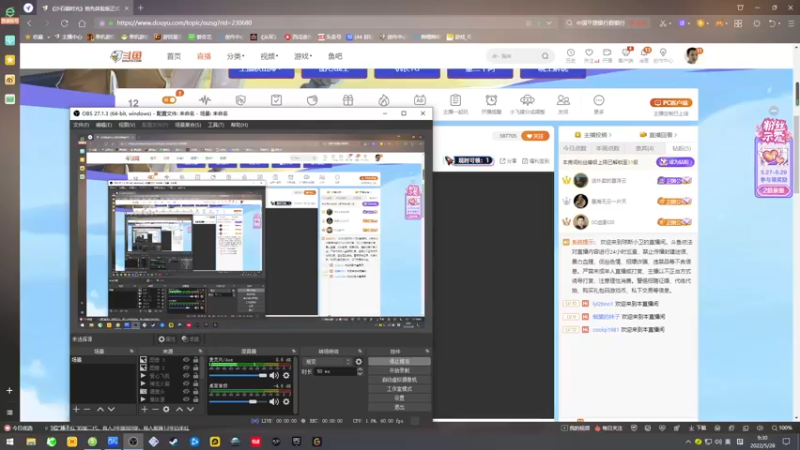This screenshot has width=800, height=450.
Task: Open the messages icon with the badge in the Douyu header
Action: 644,53
